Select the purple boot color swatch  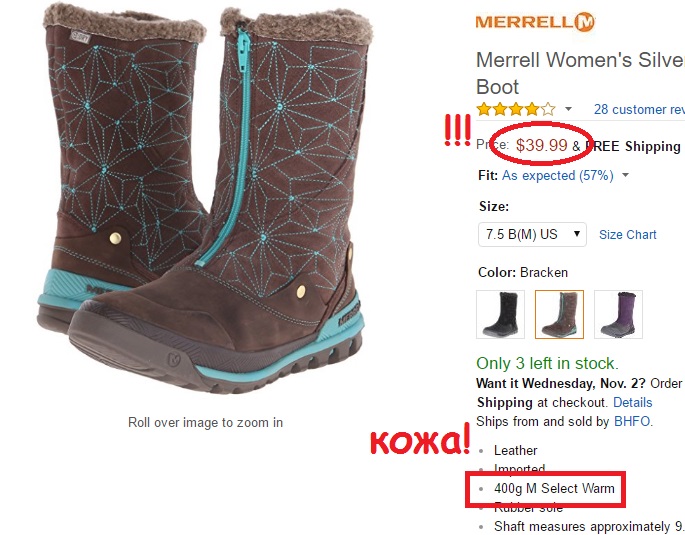point(618,314)
